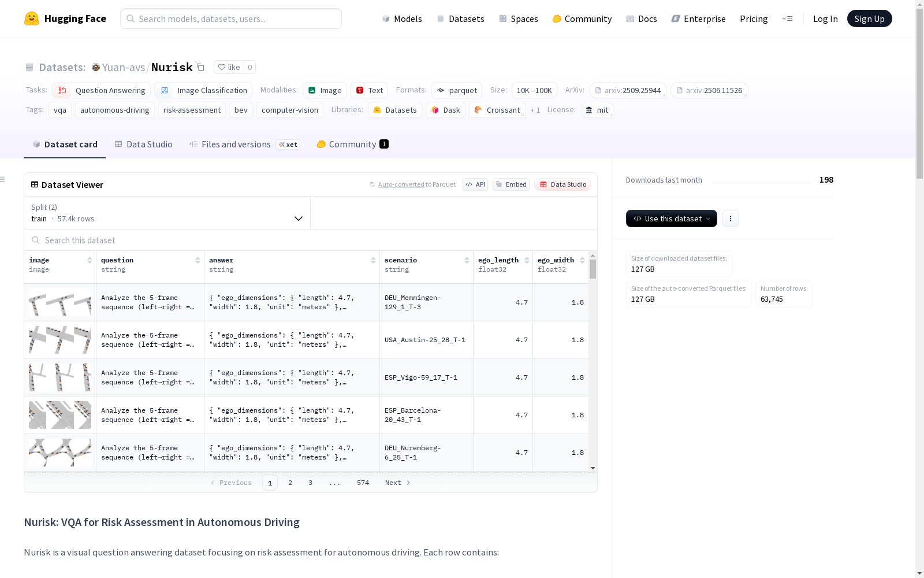924x578 pixels.
Task: Open arxiv:2509.25944 paper tag
Action: click(x=628, y=90)
